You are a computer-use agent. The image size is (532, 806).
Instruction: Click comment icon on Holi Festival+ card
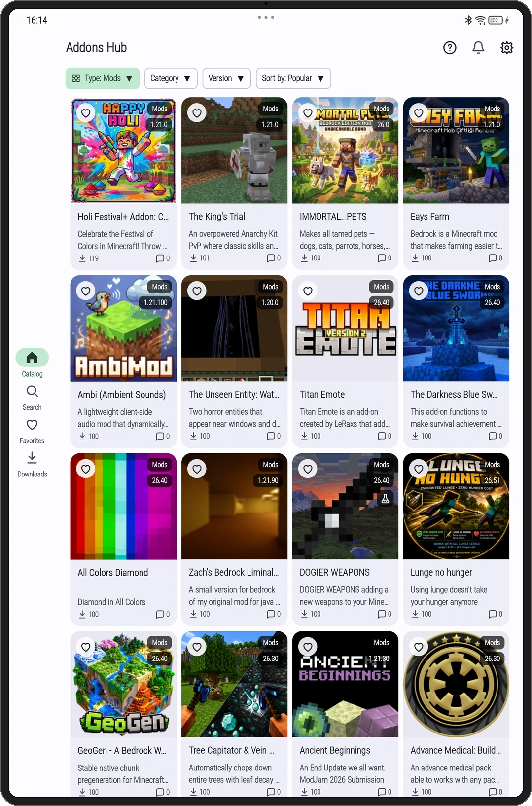pyautogui.click(x=160, y=258)
